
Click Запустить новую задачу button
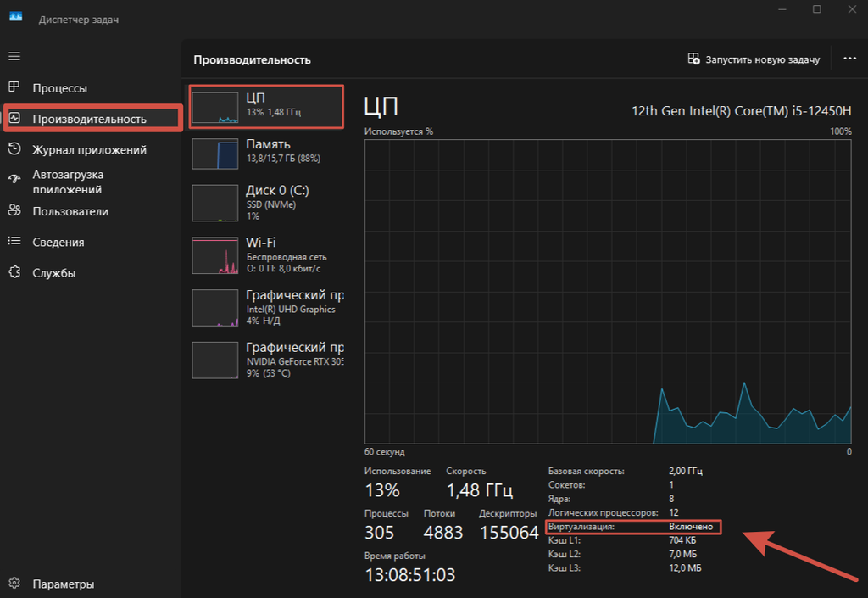tap(754, 59)
